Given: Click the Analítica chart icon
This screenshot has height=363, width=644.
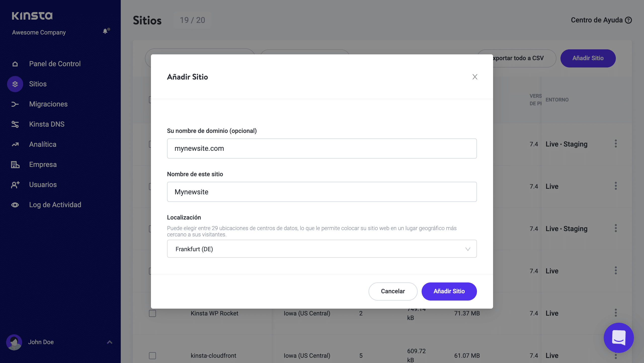Looking at the screenshot, I should [15, 144].
